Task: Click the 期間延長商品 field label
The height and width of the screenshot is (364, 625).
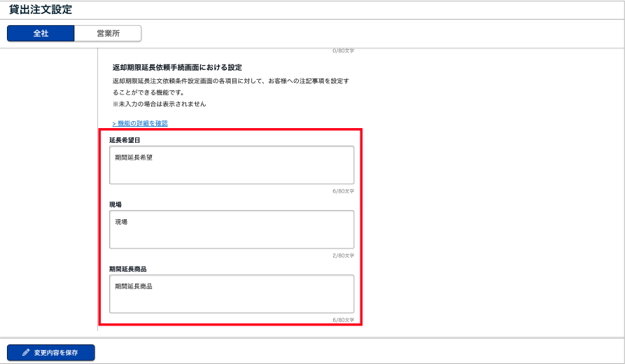Action: point(127,269)
